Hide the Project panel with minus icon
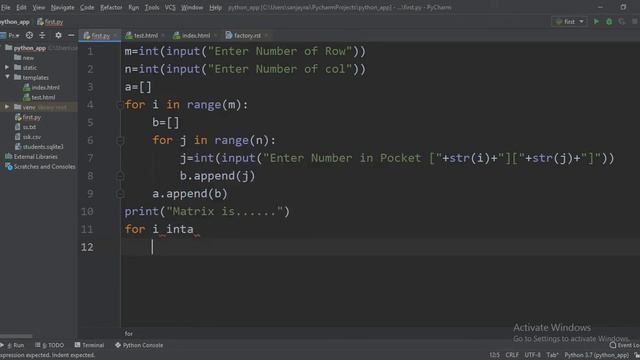Screen dimensions: 640x360 tap(71, 36)
